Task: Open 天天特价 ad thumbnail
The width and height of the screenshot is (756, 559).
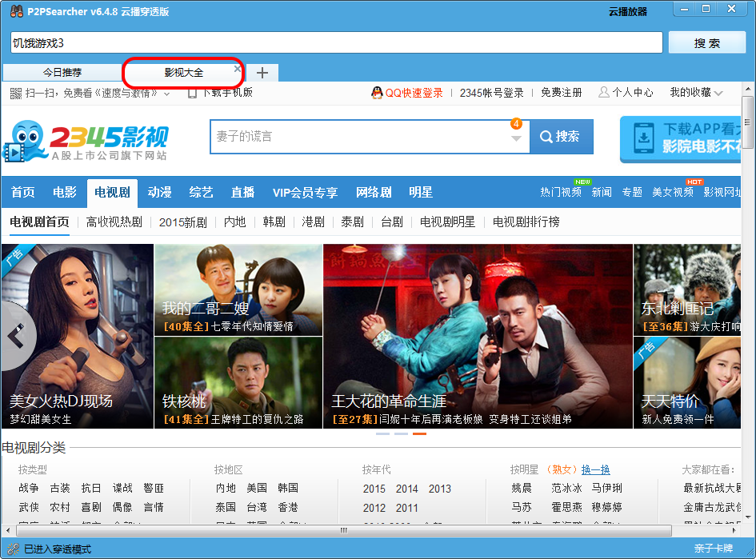Action: [x=687, y=382]
